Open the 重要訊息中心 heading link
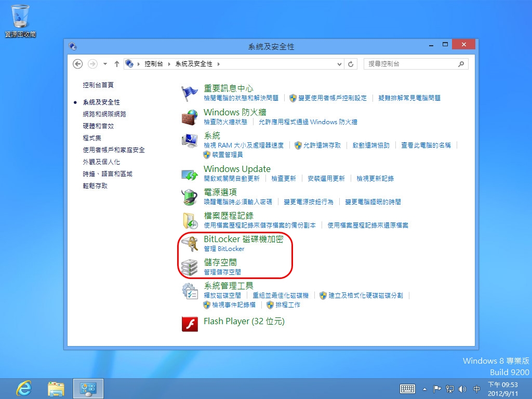 click(x=229, y=88)
